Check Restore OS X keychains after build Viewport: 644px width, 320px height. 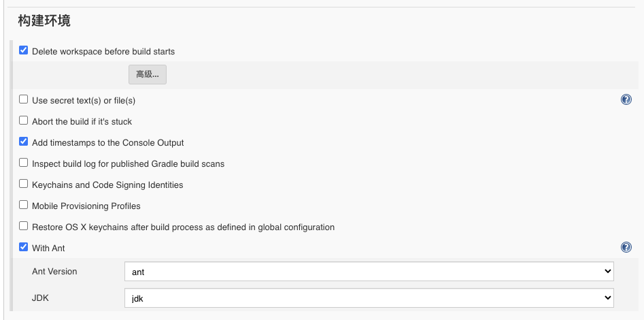[x=23, y=226]
